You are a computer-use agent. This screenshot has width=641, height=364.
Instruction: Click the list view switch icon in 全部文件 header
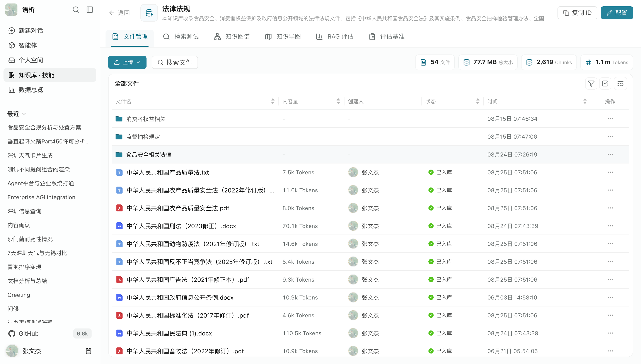tap(620, 83)
